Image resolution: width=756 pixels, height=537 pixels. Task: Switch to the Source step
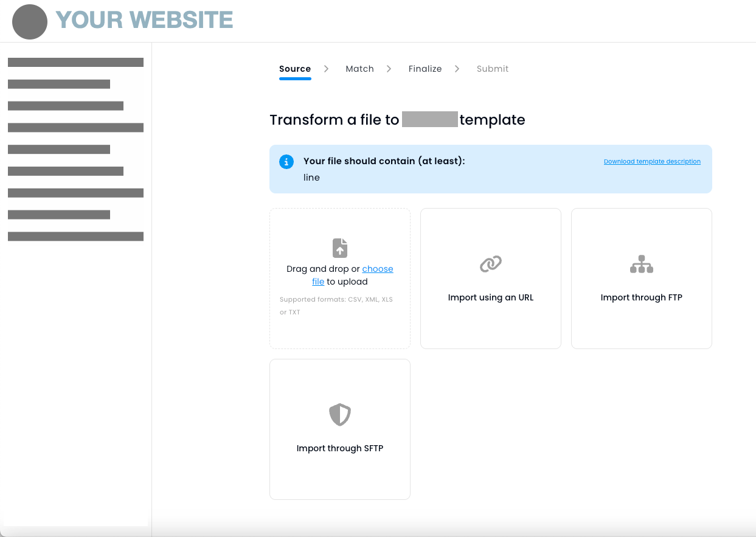point(295,69)
